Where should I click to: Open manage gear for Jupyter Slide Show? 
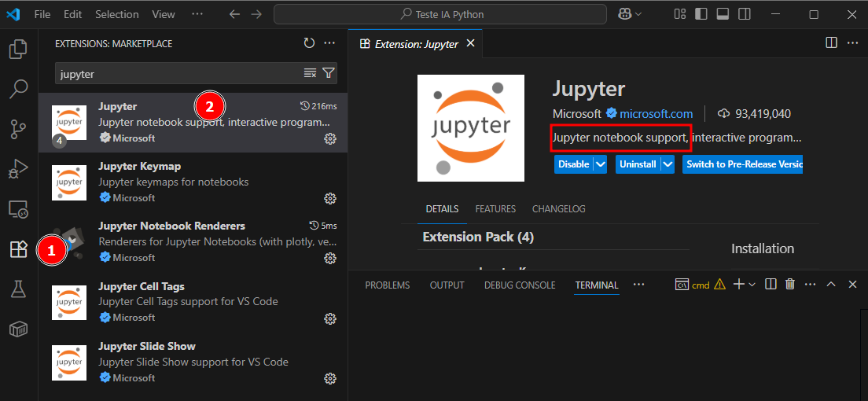[330, 378]
